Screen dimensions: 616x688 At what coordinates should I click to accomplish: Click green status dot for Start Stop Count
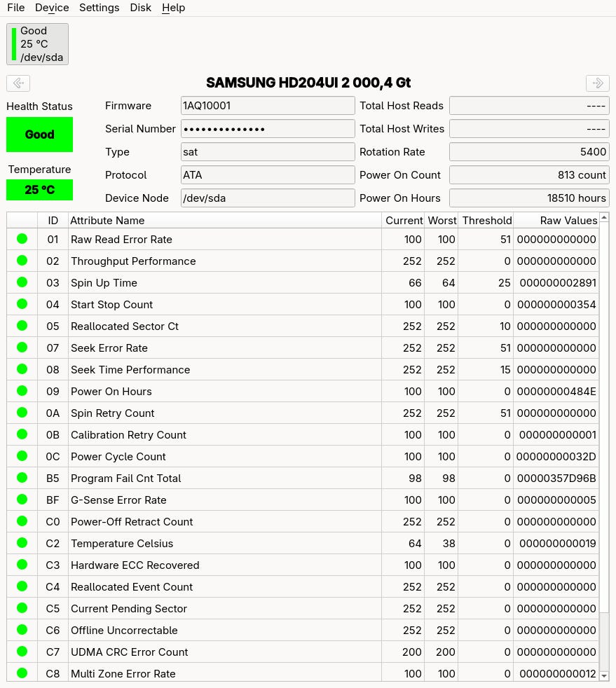pyautogui.click(x=22, y=304)
